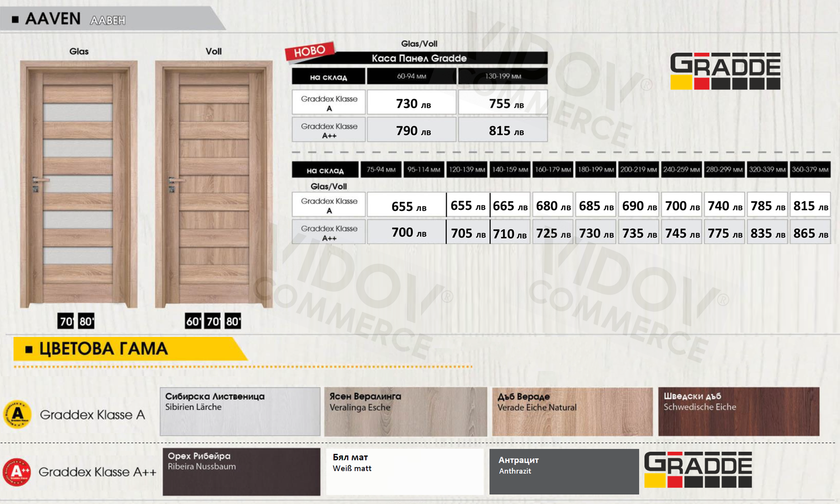Click the yellow Graddex Klasse A badge
This screenshot has width=840, height=504.
pyautogui.click(x=17, y=414)
